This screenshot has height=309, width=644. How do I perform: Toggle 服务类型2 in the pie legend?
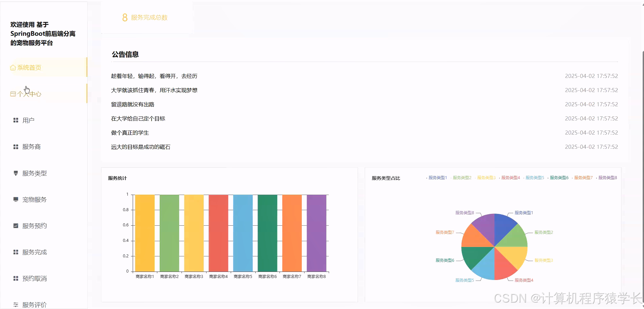click(461, 178)
